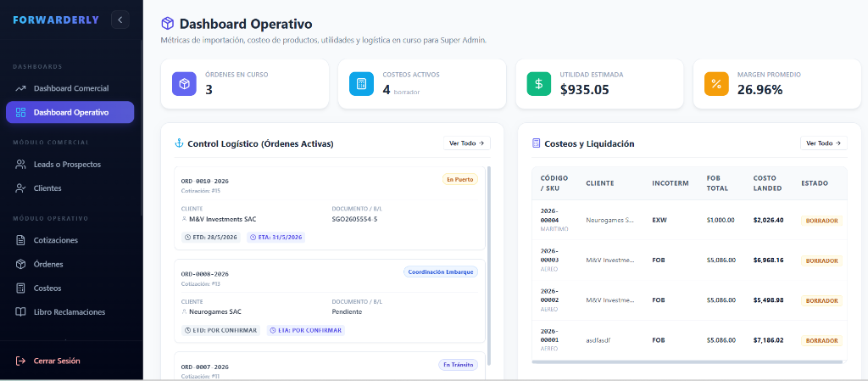The image size is (868, 381).
Task: Click the ETD: 28/5/2026 tag
Action: coord(211,237)
